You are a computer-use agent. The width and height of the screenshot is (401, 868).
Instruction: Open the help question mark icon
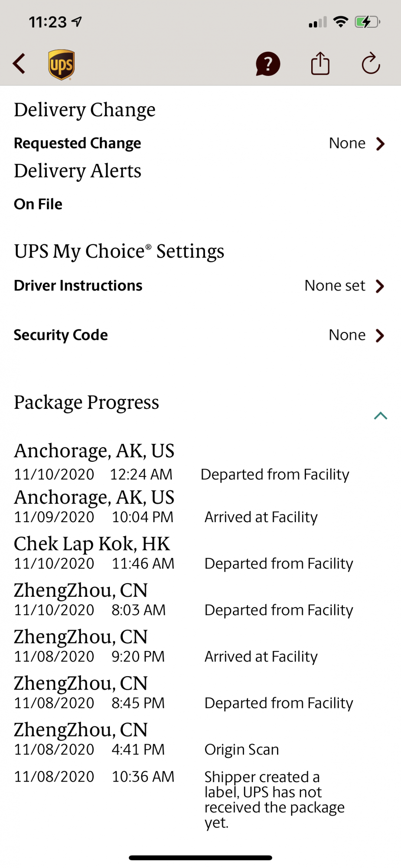(268, 64)
